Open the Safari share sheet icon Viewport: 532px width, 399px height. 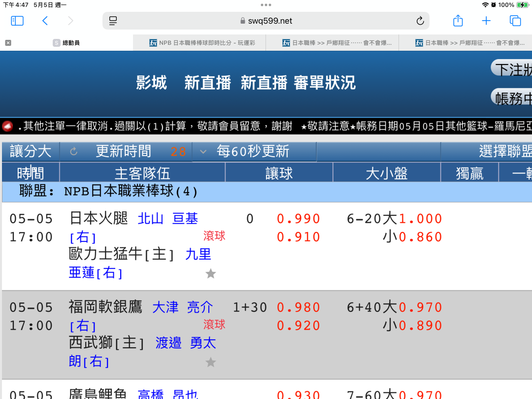[458, 21]
